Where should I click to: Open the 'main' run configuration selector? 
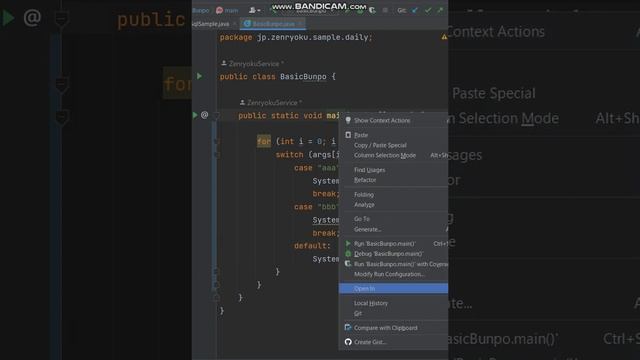coord(227,10)
